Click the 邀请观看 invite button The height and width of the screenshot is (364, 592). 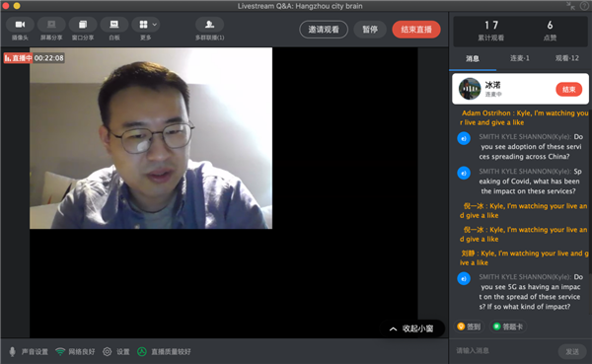coord(324,30)
